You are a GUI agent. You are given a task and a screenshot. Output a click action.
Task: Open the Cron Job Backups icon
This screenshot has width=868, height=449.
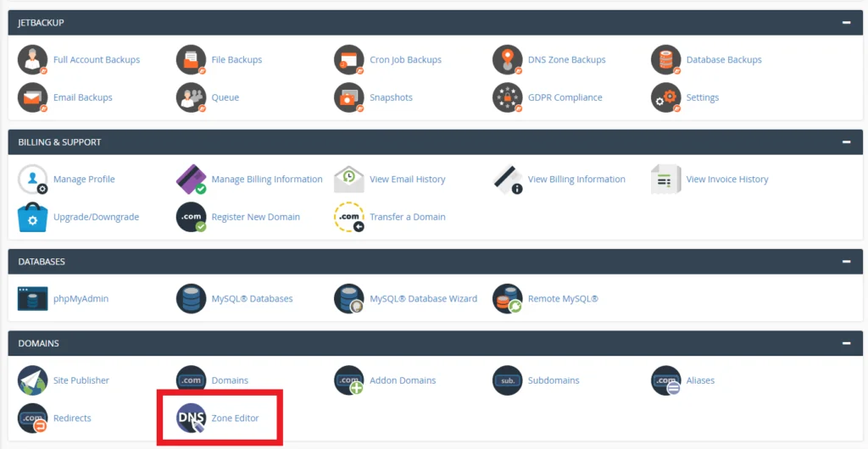pos(349,59)
